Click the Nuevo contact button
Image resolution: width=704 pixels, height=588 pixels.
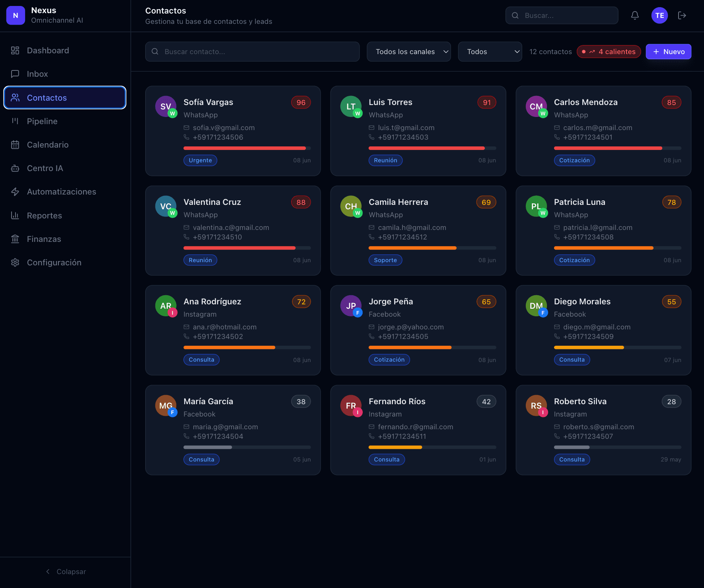coord(669,52)
